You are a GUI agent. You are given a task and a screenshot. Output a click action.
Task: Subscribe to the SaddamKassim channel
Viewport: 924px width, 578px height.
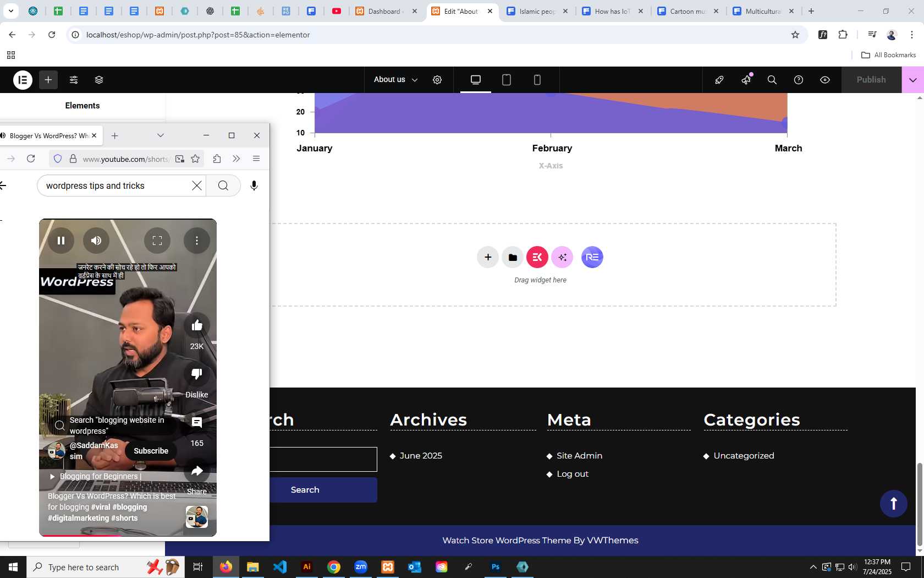tap(151, 451)
